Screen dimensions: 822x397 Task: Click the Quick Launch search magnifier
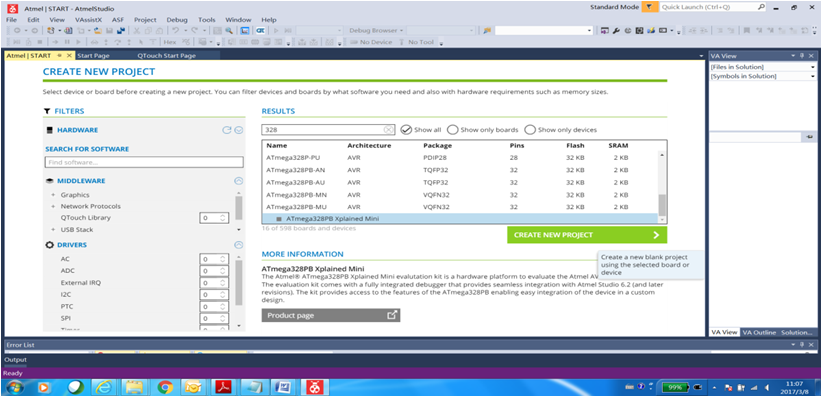[762, 7]
